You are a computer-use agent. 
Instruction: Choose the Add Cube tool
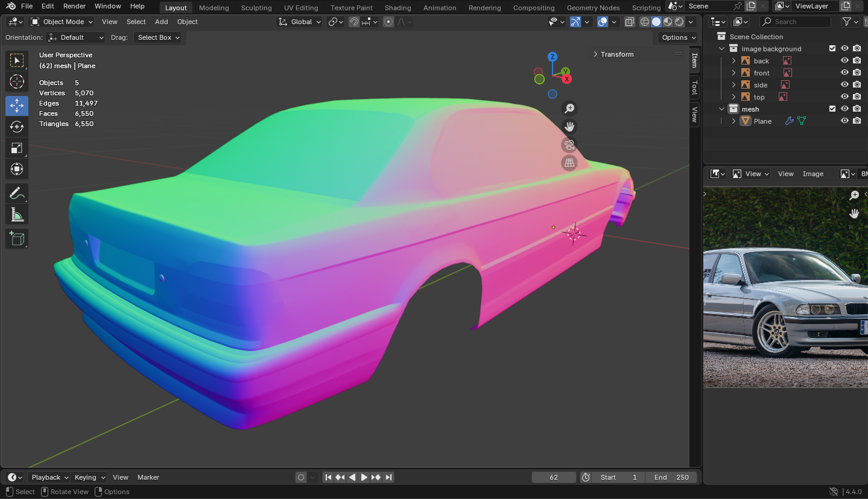(17, 238)
